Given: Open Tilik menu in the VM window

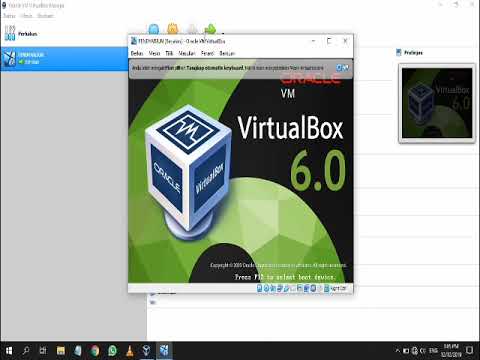Looking at the screenshot, I should (169, 53).
